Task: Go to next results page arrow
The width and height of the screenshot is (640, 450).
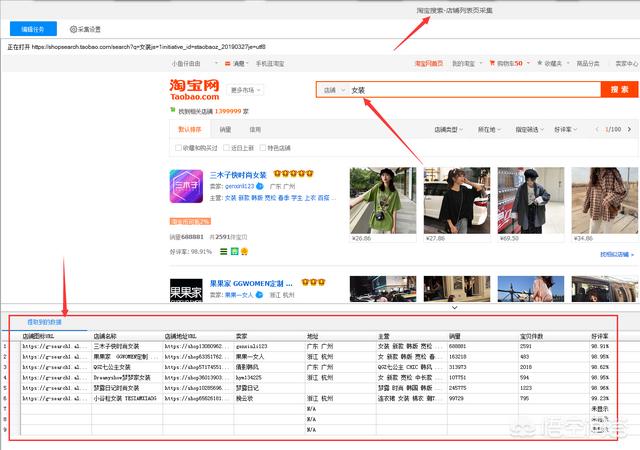Action: tap(629, 129)
